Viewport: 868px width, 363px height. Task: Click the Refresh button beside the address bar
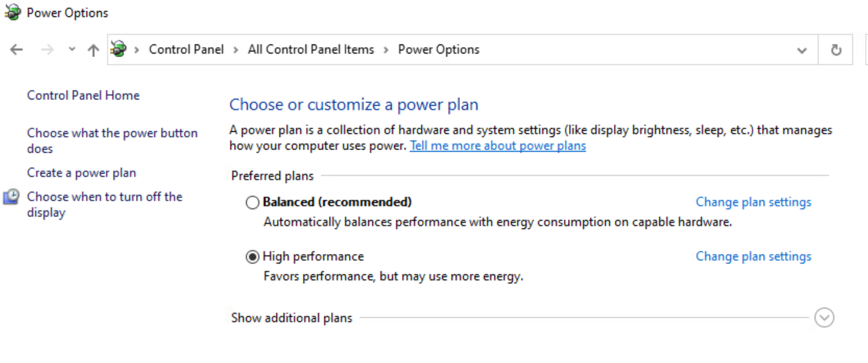836,50
